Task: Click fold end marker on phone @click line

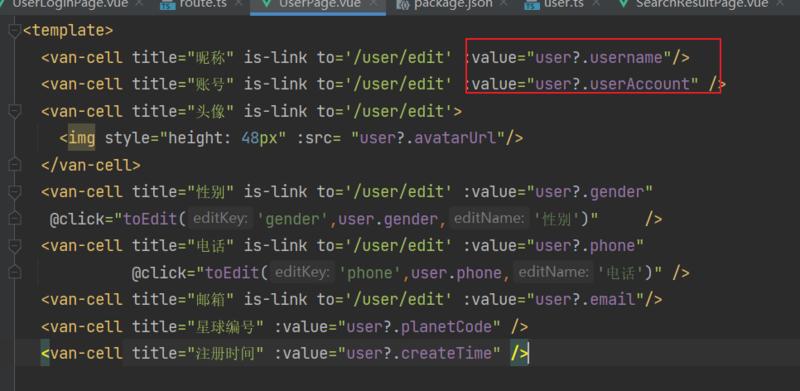Action: tap(15, 272)
